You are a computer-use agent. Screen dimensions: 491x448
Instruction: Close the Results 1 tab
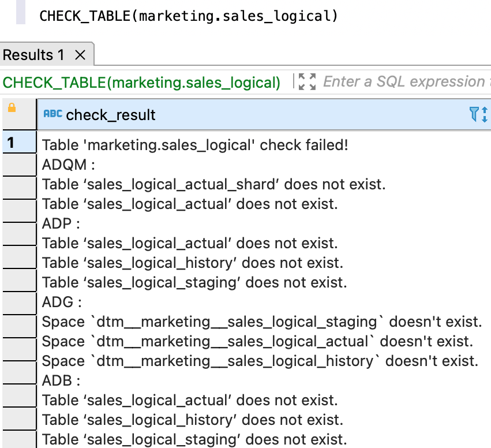pyautogui.click(x=80, y=55)
